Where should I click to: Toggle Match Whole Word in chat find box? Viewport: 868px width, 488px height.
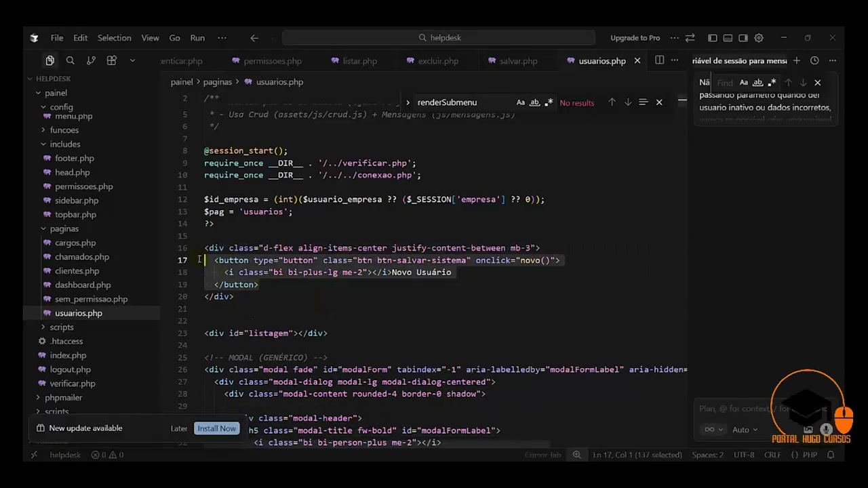[x=758, y=83]
